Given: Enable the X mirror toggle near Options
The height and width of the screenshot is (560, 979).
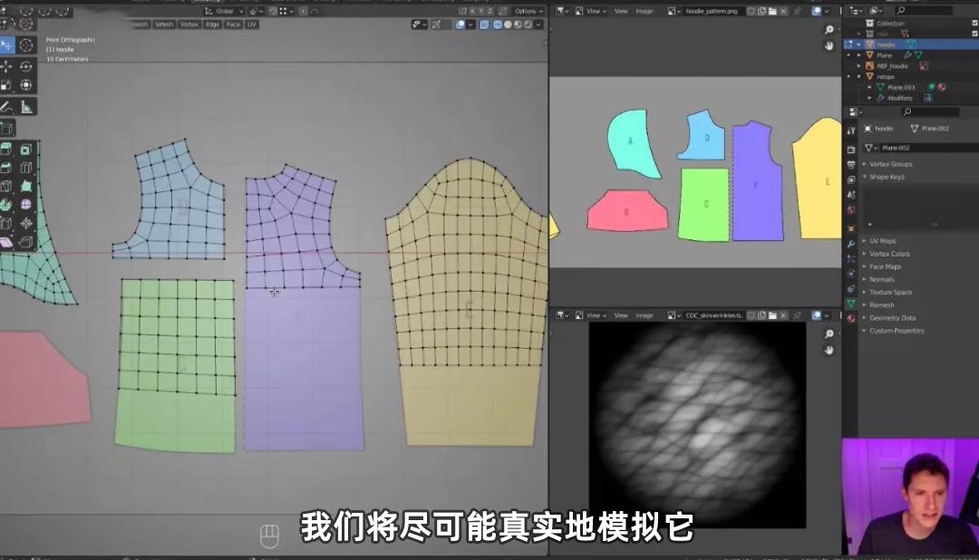Looking at the screenshot, I should [472, 10].
